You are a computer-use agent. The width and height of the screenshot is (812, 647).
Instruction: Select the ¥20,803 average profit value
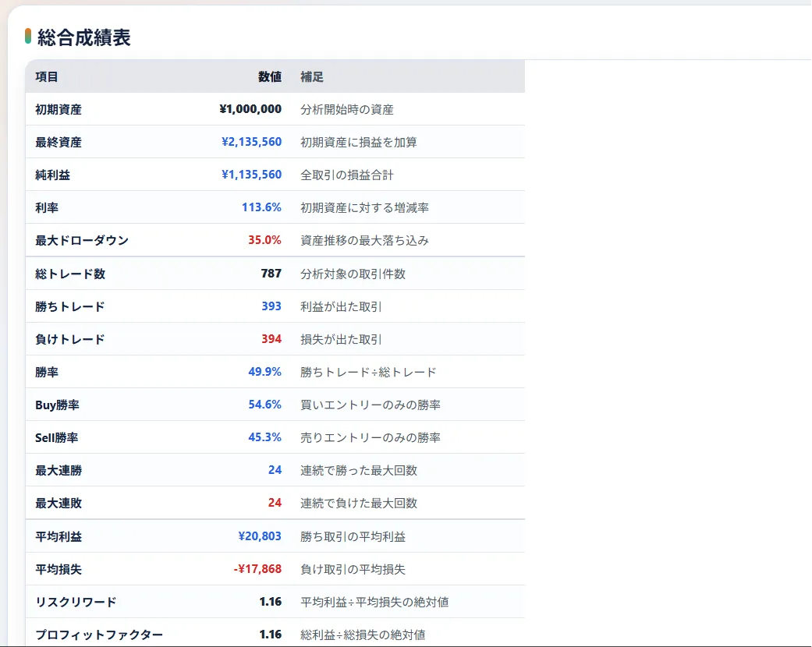tap(260, 536)
